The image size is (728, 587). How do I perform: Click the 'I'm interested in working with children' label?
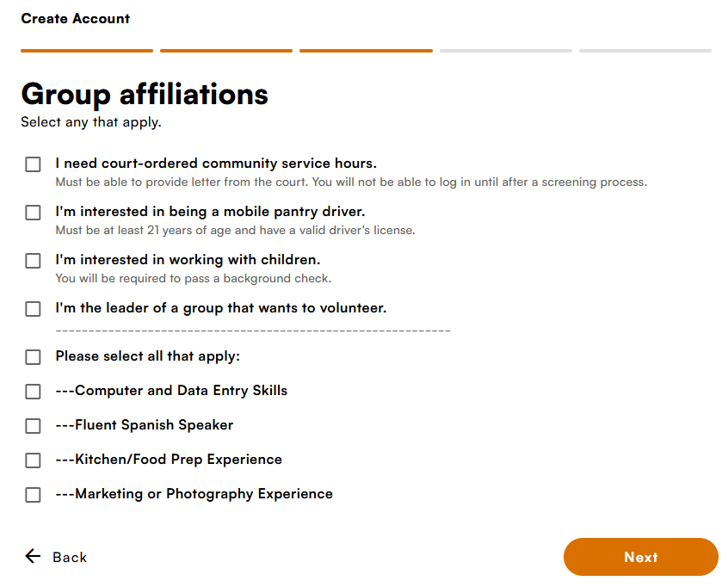coord(188,260)
